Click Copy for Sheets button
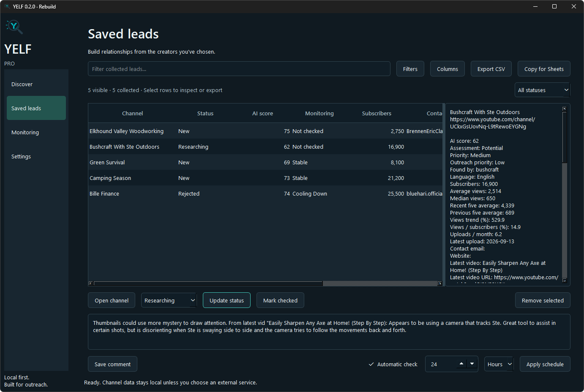The height and width of the screenshot is (392, 584). pos(544,69)
